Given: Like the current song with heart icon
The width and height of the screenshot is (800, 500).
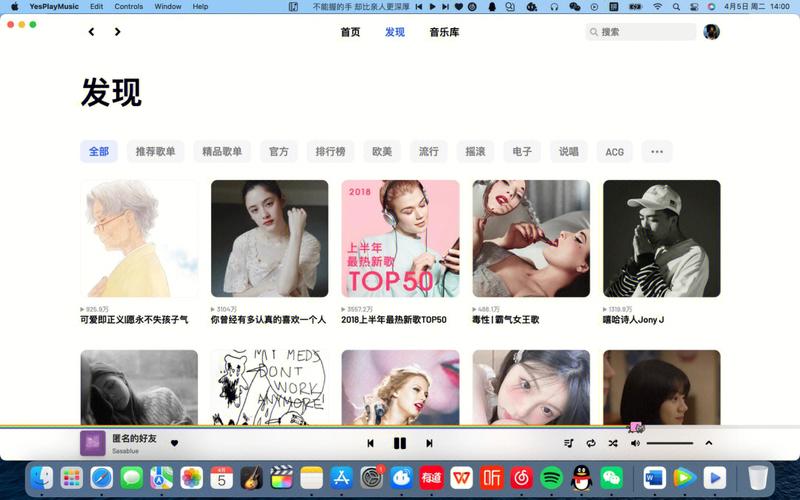Looking at the screenshot, I should click(174, 443).
